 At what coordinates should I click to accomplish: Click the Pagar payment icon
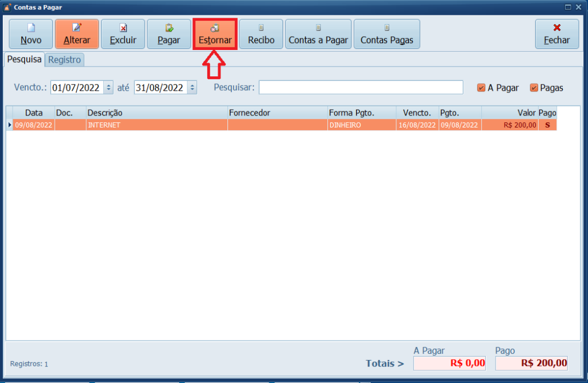tap(168, 28)
